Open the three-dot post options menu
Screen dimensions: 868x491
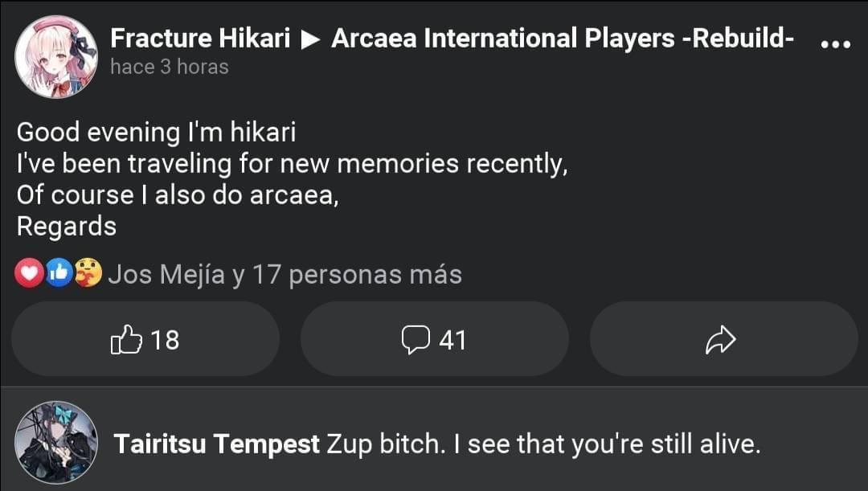tap(835, 45)
